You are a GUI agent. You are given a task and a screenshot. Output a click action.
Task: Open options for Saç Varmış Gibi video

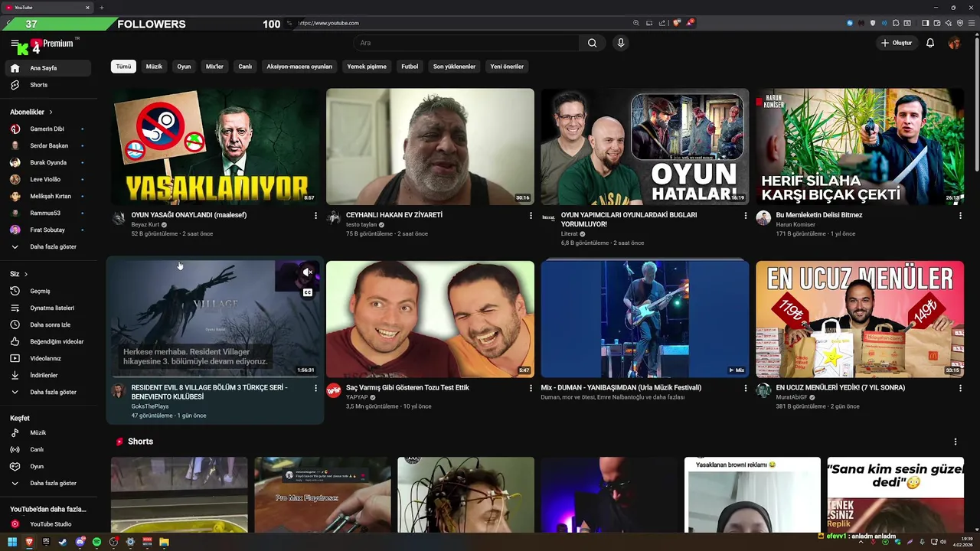click(531, 388)
